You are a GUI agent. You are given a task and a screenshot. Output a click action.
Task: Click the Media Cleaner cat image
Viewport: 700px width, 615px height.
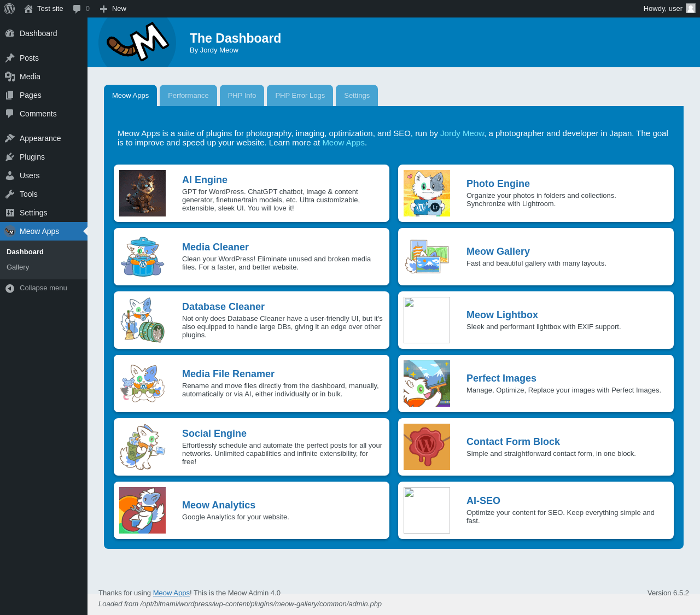point(142,256)
